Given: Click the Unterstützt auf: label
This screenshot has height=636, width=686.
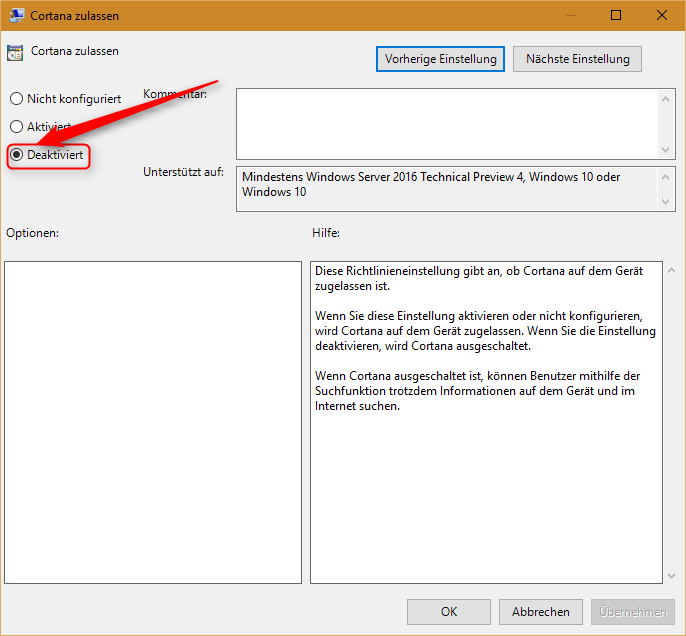Looking at the screenshot, I should [183, 172].
